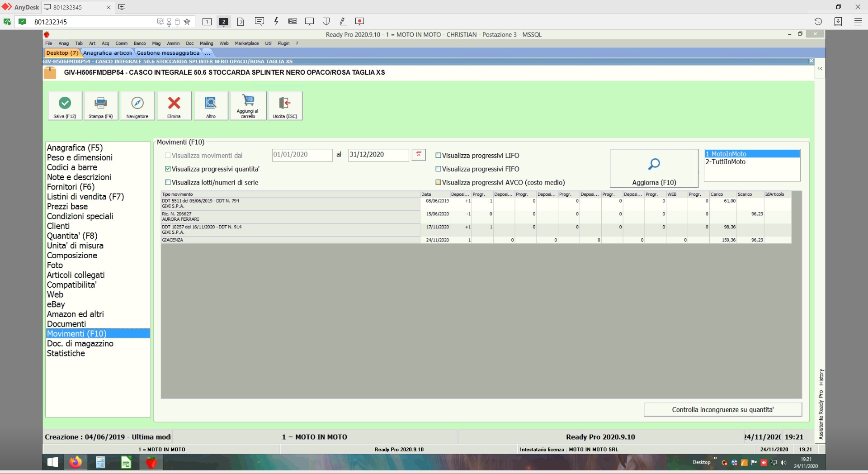Activate AnyDesk whiteboard pen icon
868x474 pixels.
[343, 21]
